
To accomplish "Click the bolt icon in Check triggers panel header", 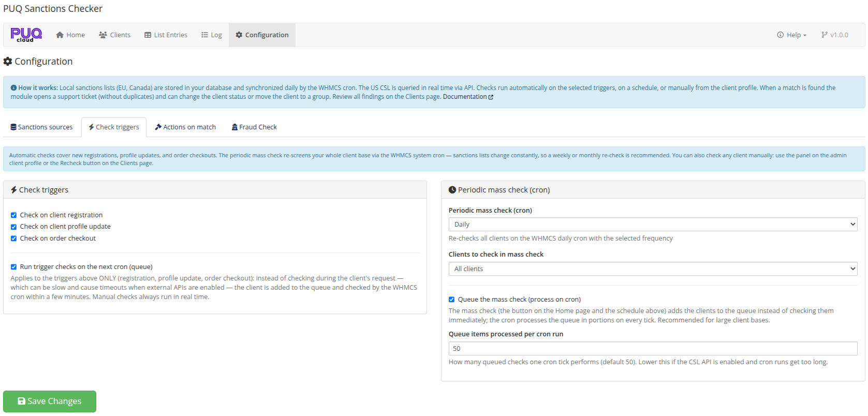I will click(14, 190).
